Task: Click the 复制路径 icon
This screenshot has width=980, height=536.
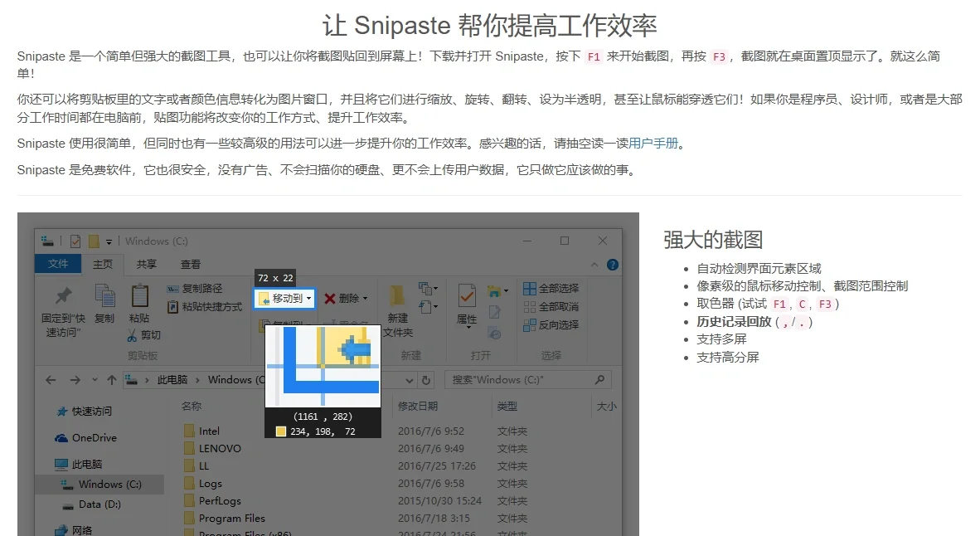Action: coord(172,288)
